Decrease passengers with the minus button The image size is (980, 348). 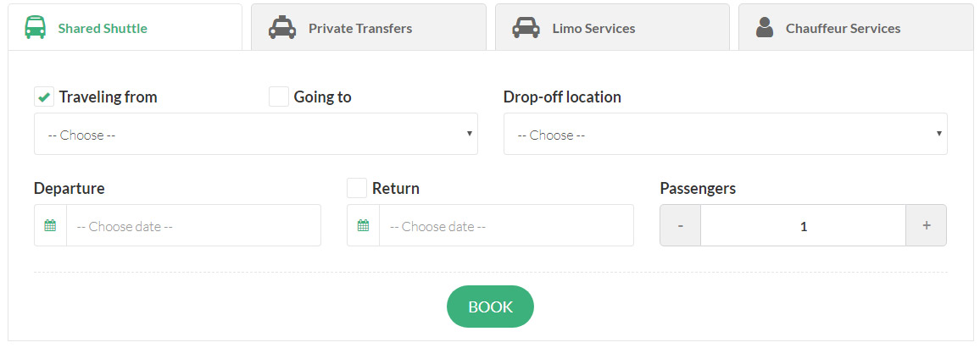tap(681, 225)
